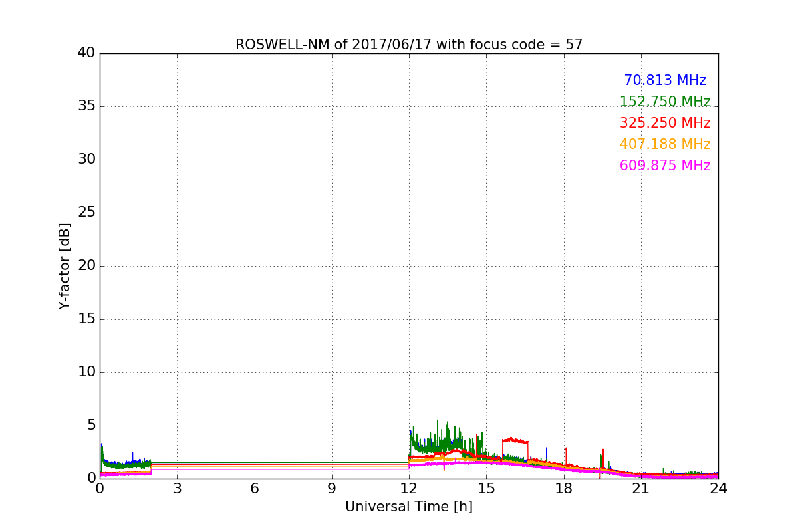Viewport: 798px width, 532px height.
Task: Click the x-axis tick label 21
Action: [x=641, y=488]
